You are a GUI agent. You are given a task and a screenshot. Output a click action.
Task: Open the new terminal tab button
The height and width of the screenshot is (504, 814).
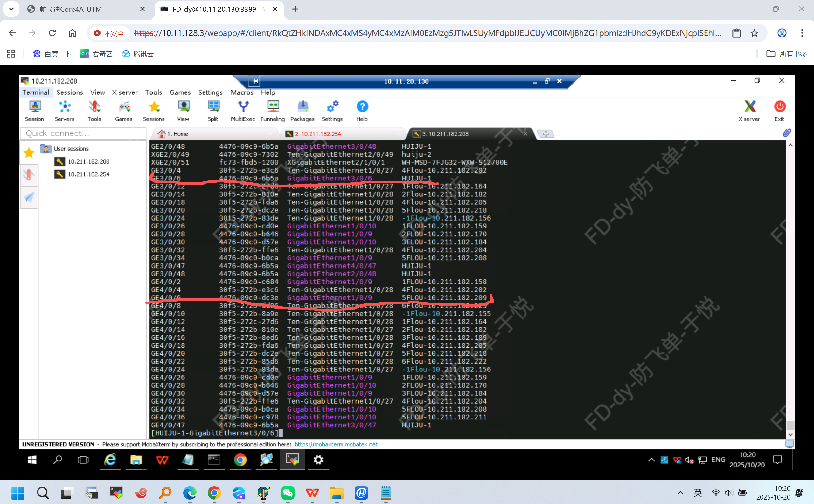(546, 134)
